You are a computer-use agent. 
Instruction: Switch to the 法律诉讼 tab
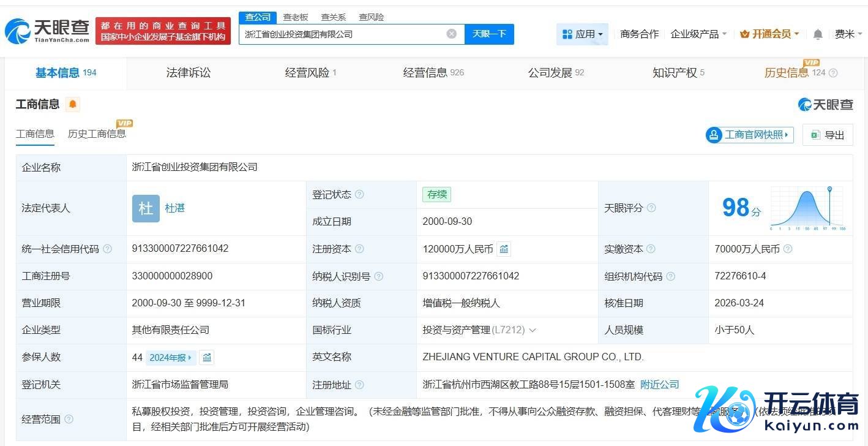(x=189, y=73)
